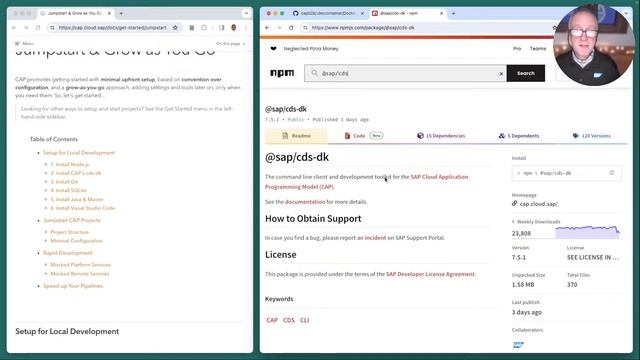Select the Code Beta tab
This screenshot has height=360, width=640.
click(x=363, y=136)
